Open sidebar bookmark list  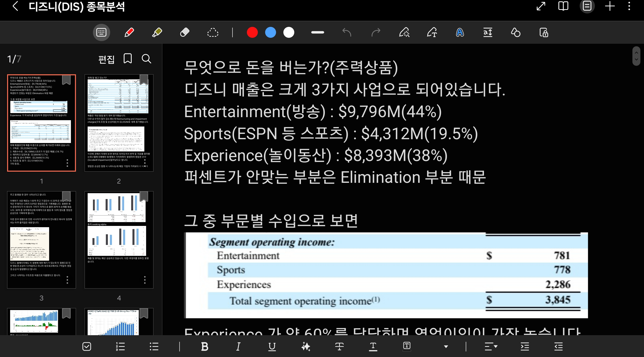(x=128, y=59)
